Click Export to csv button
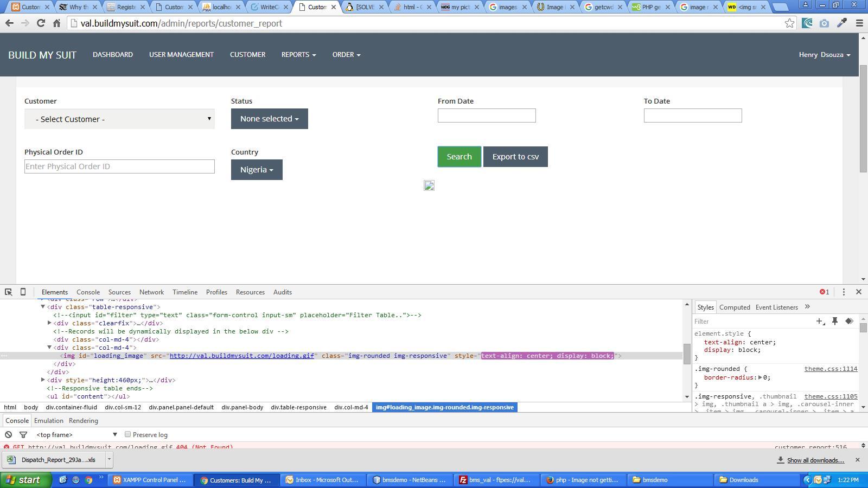The width and height of the screenshot is (868, 488). click(x=515, y=157)
